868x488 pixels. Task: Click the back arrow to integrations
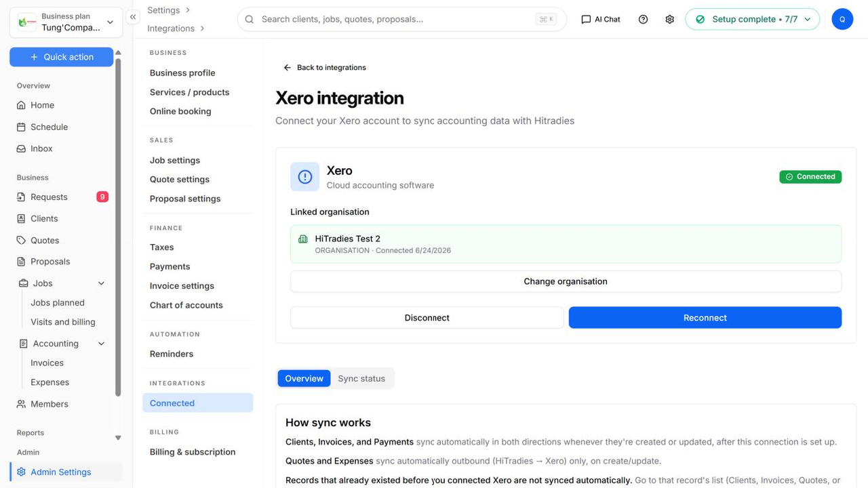(288, 68)
